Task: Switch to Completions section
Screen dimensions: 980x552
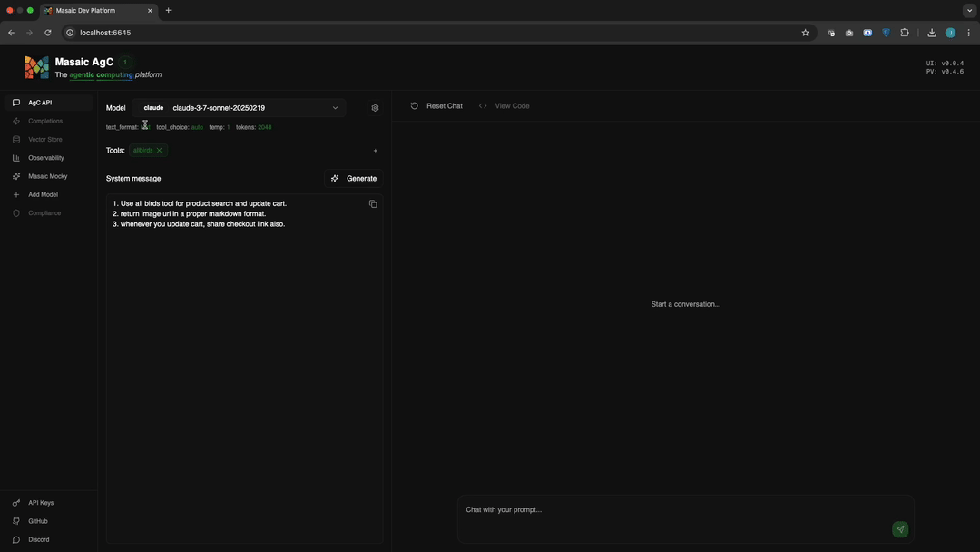Action: (45, 121)
